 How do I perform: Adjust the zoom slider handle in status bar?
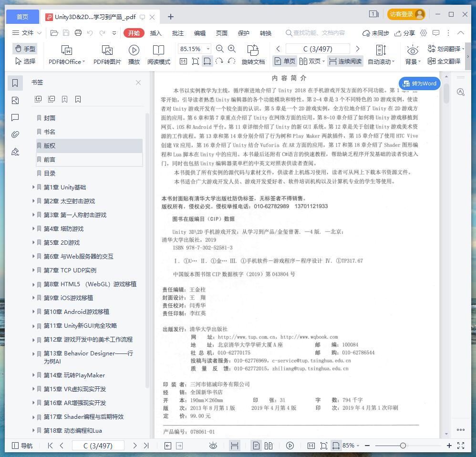[403, 446]
